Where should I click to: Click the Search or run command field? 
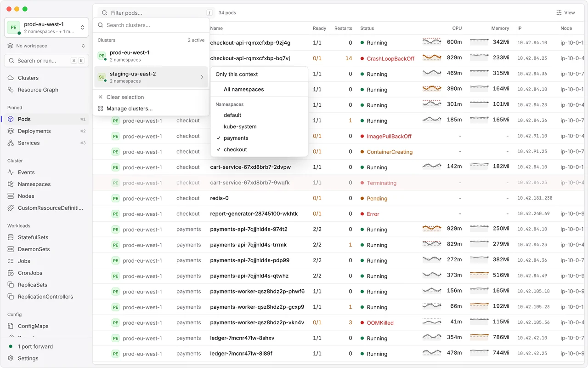46,61
